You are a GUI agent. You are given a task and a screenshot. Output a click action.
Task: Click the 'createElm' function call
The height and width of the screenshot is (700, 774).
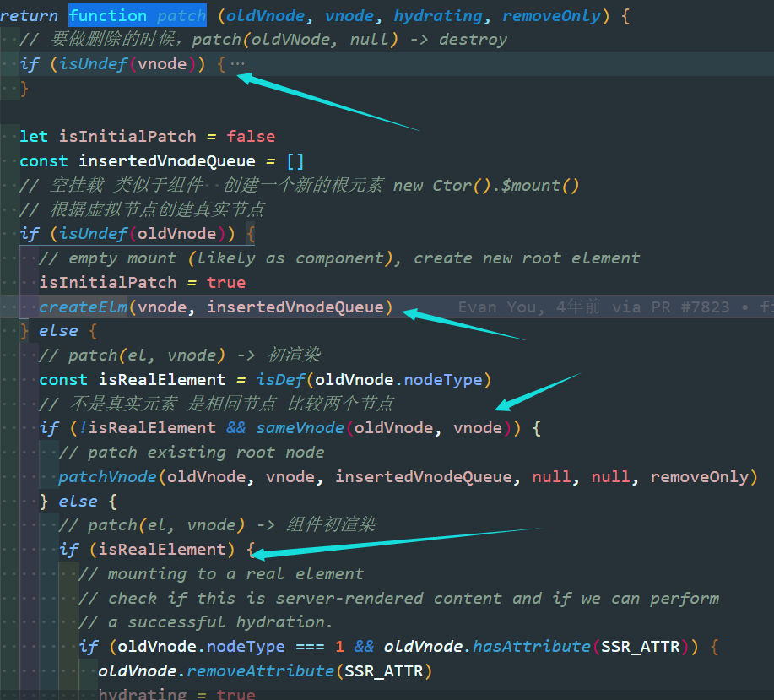[83, 307]
